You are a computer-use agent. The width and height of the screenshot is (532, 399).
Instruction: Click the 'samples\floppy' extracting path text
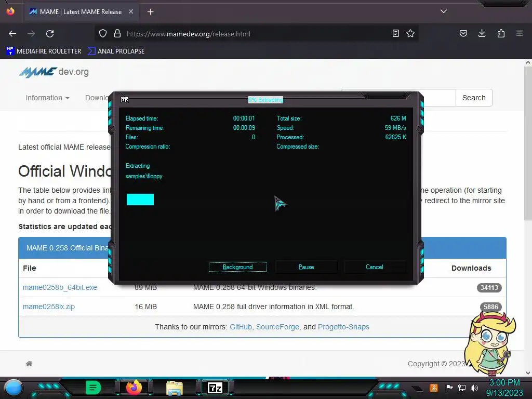pos(144,176)
